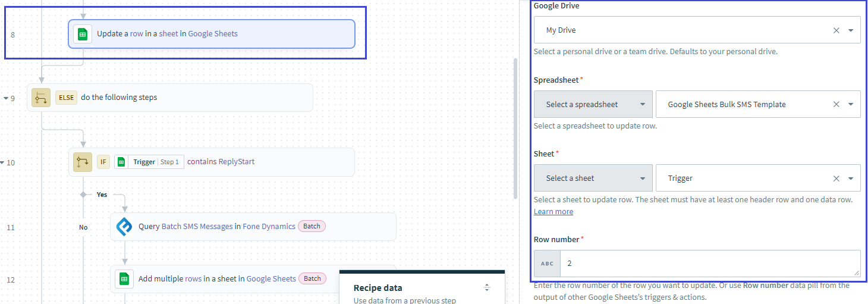
Task: Clear the My Drive selection
Action: pos(836,30)
